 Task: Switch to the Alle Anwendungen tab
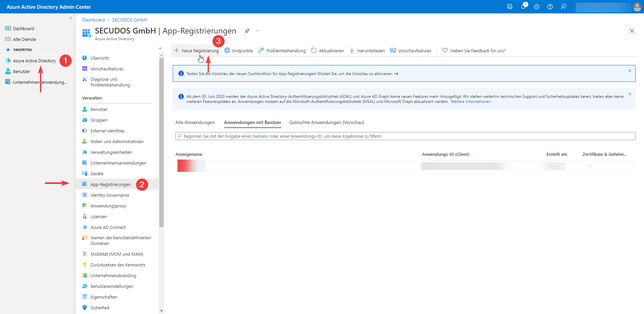(195, 122)
